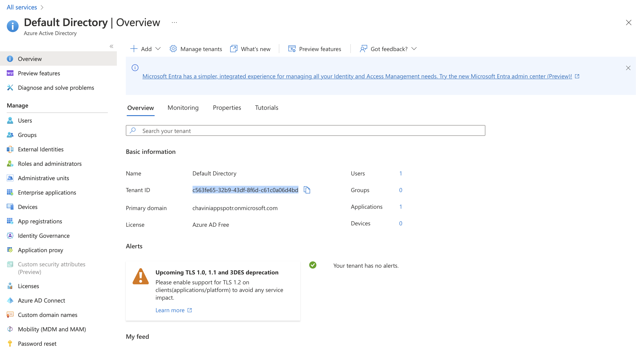Copy Tenant ID with the copy icon
This screenshot has height=350, width=644.
point(307,190)
